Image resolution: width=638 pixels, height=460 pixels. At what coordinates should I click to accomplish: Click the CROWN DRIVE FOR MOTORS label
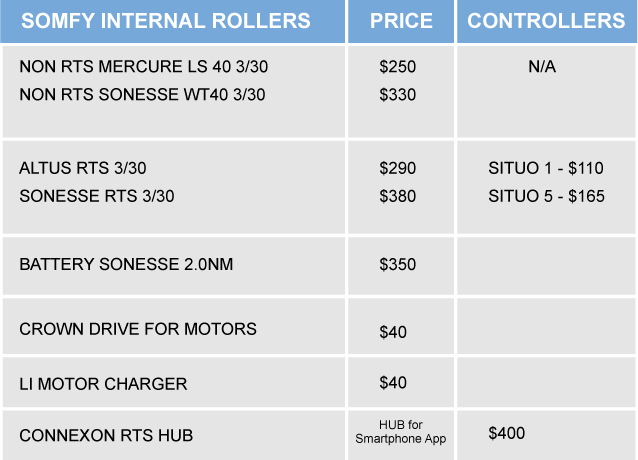pos(138,329)
